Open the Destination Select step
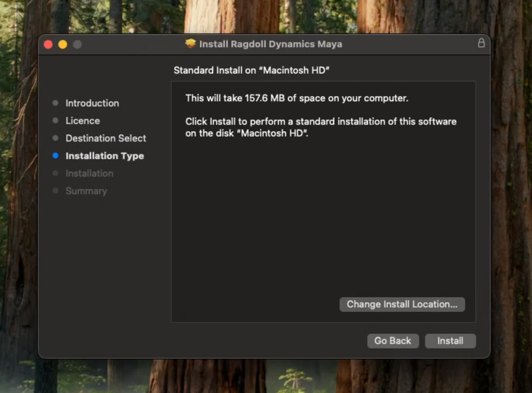 pos(106,138)
